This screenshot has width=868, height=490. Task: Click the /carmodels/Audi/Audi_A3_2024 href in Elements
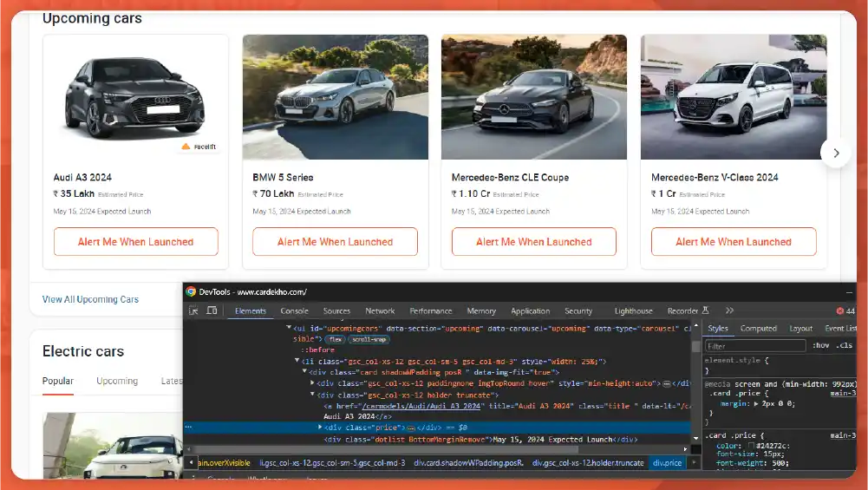click(x=421, y=406)
